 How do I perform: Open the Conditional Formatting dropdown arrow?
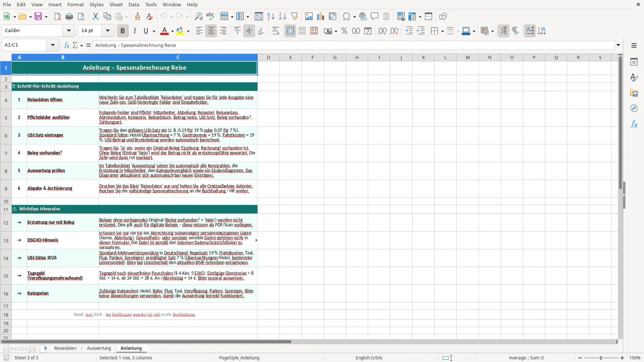point(492,31)
